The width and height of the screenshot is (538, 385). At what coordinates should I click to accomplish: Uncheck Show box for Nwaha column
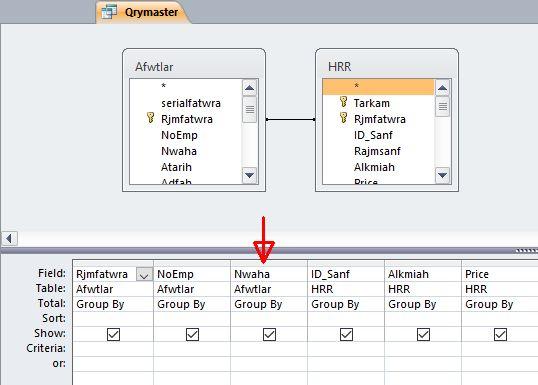[x=269, y=334]
